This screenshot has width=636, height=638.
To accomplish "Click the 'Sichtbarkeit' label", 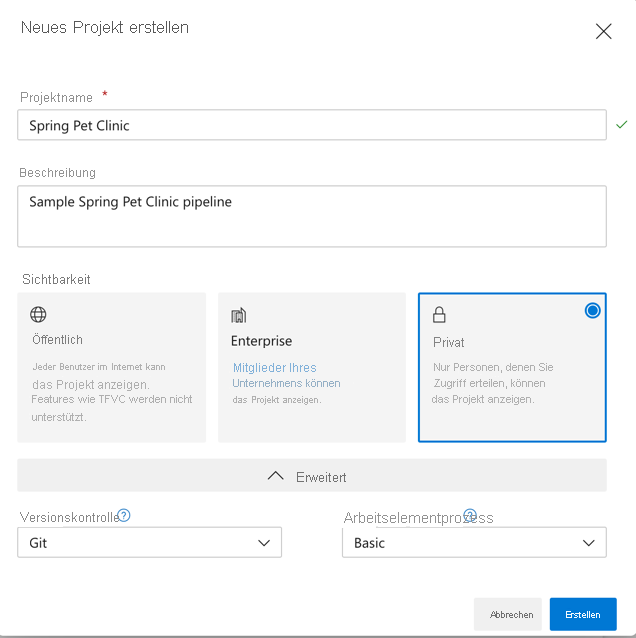I will point(56,279).
